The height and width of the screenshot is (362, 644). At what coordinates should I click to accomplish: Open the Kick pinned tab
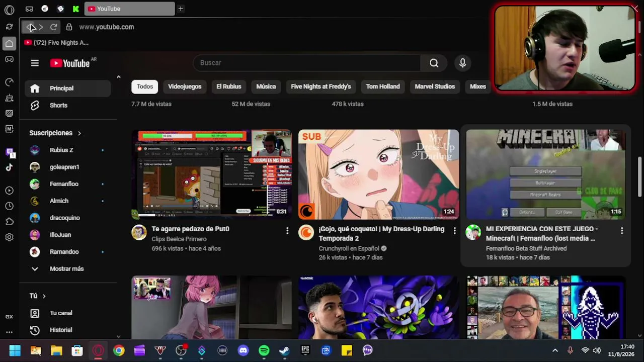point(76,9)
